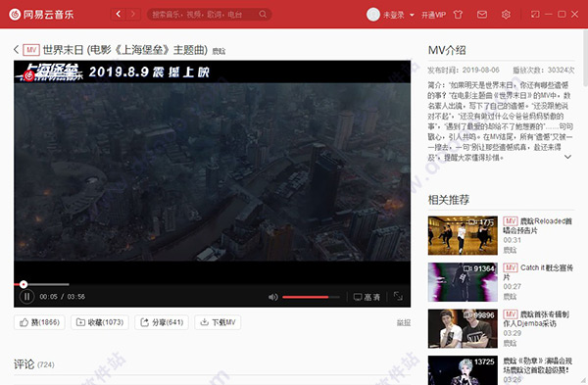This screenshot has height=385, width=588.
Task: Click the play count 30324 text
Action: pyautogui.click(x=544, y=71)
